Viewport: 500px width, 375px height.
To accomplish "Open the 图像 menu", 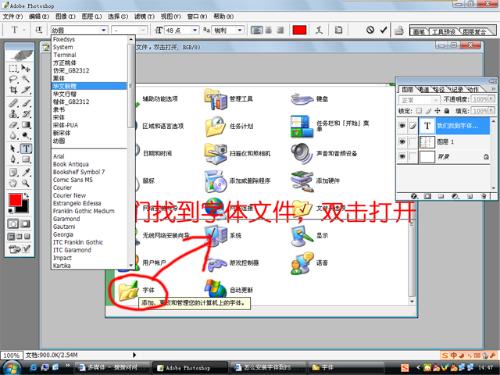I will point(65,16).
